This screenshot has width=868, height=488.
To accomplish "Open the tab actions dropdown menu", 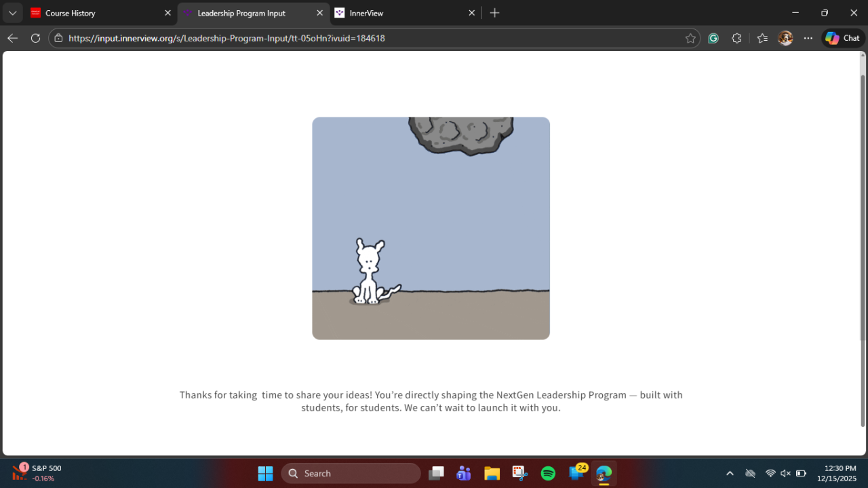I will coord(12,13).
